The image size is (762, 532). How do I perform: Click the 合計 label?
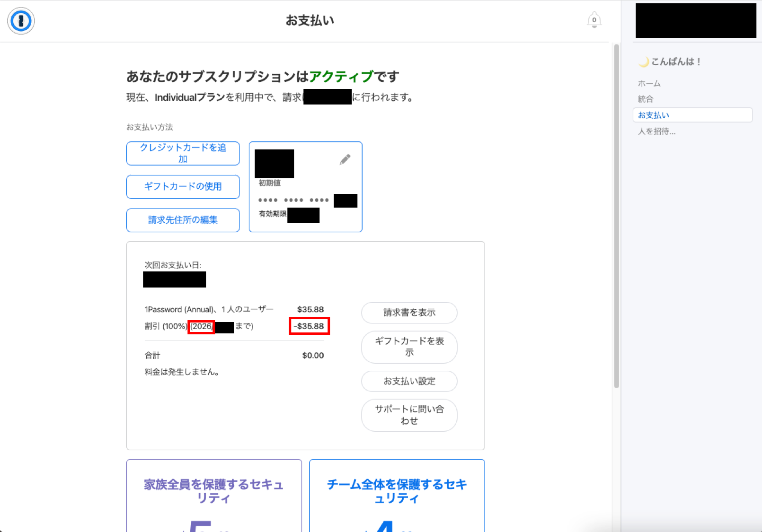(152, 356)
